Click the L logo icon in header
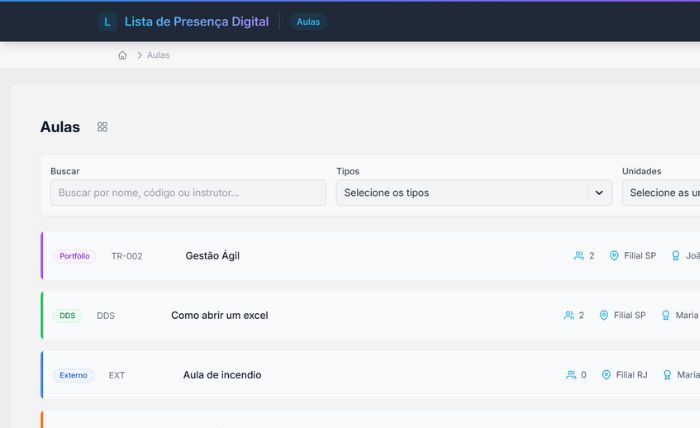Viewport: 700px width, 428px height. click(107, 21)
